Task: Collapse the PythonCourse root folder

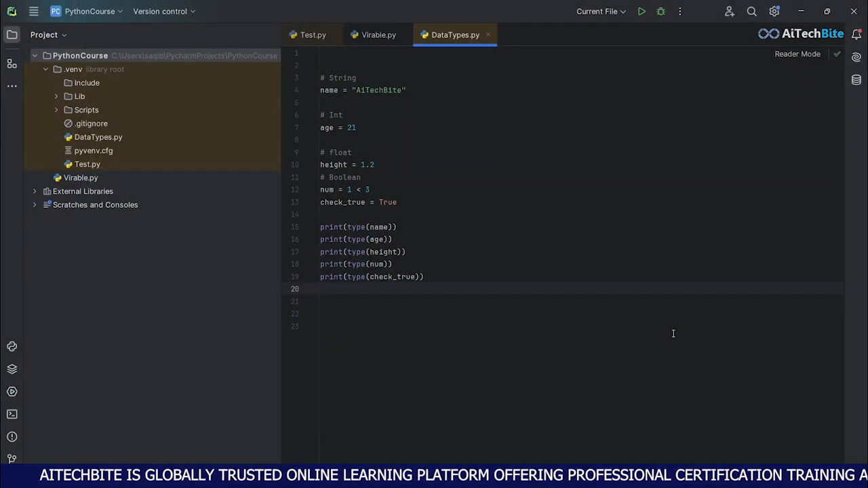Action: click(x=35, y=56)
